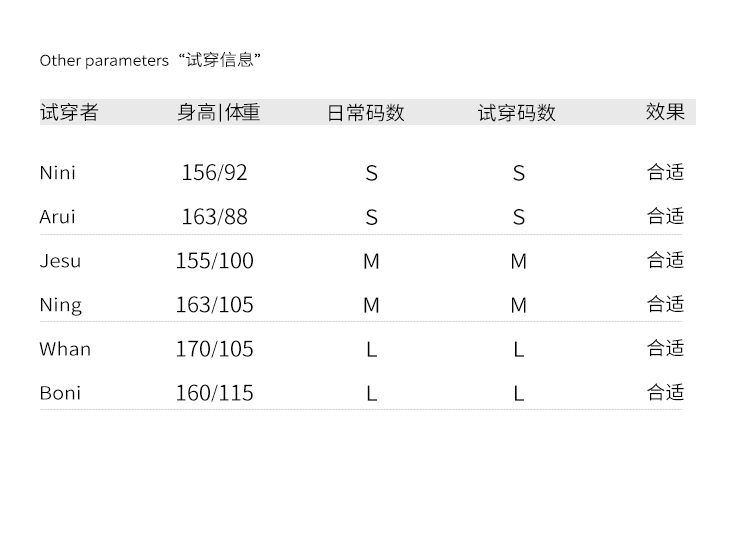Click 合适 result in Nini's row
Viewport: 750px width, 549px height.
[x=665, y=172]
